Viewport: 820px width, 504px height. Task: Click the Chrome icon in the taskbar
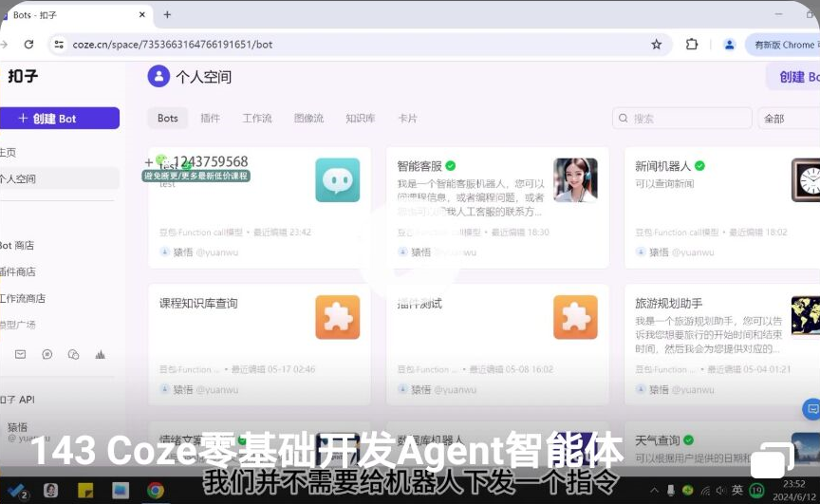point(155,491)
